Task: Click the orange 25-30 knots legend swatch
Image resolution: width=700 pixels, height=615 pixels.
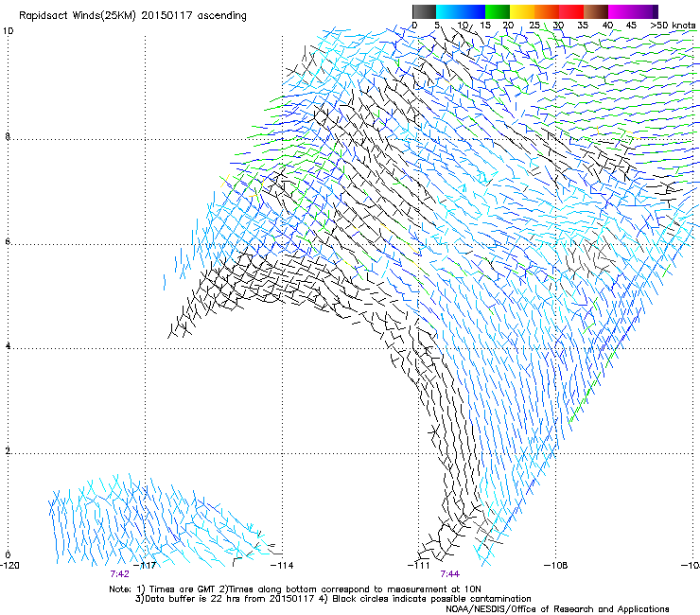Action: coord(547,11)
